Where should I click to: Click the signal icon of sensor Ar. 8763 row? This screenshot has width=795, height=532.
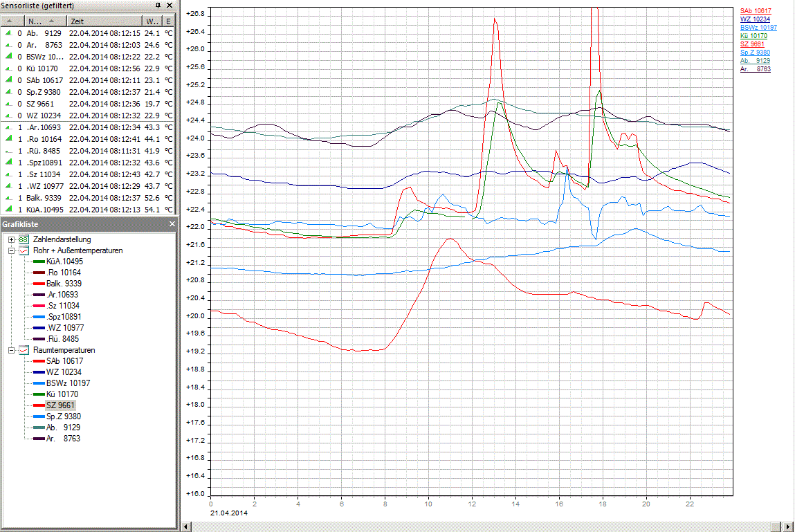coord(8,45)
